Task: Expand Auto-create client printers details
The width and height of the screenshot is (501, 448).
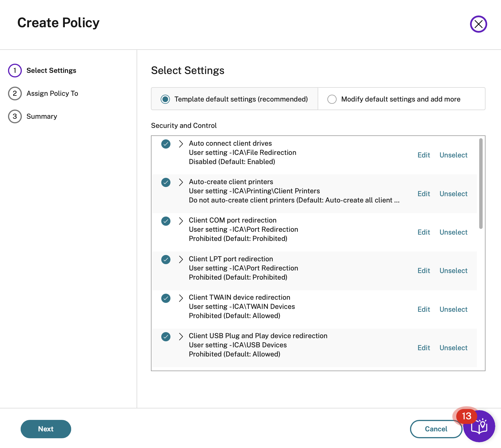Action: (x=181, y=182)
